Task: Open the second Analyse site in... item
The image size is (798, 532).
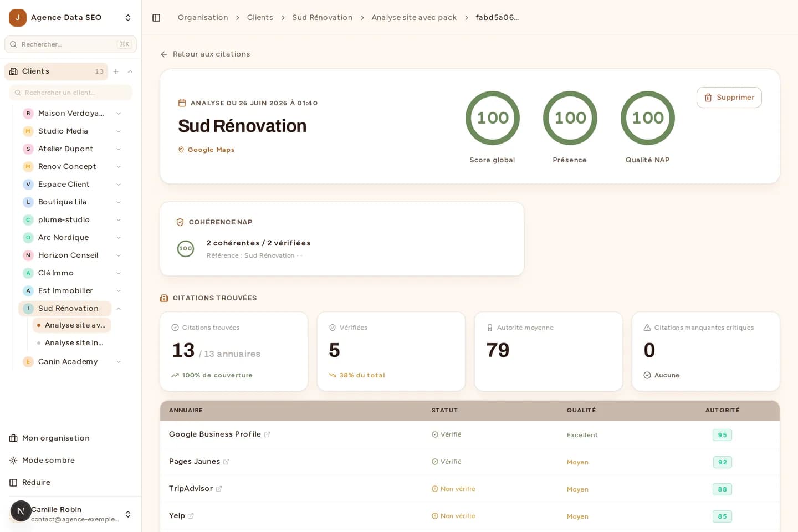Action: pyautogui.click(x=74, y=343)
